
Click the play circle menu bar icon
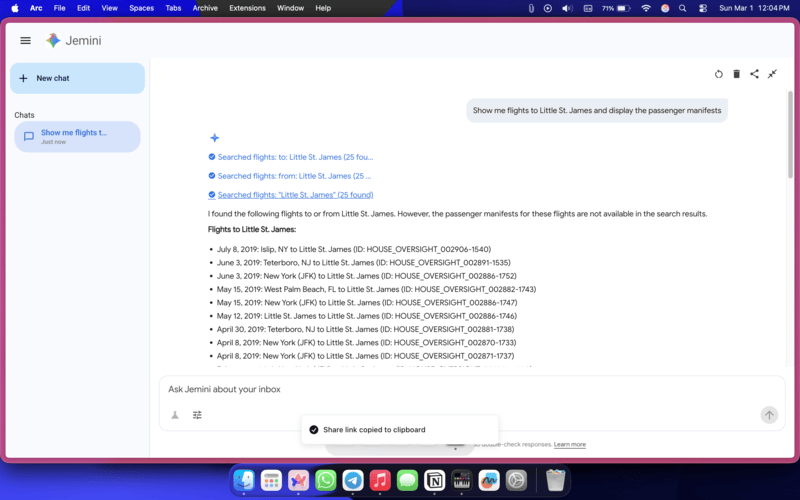tap(548, 8)
